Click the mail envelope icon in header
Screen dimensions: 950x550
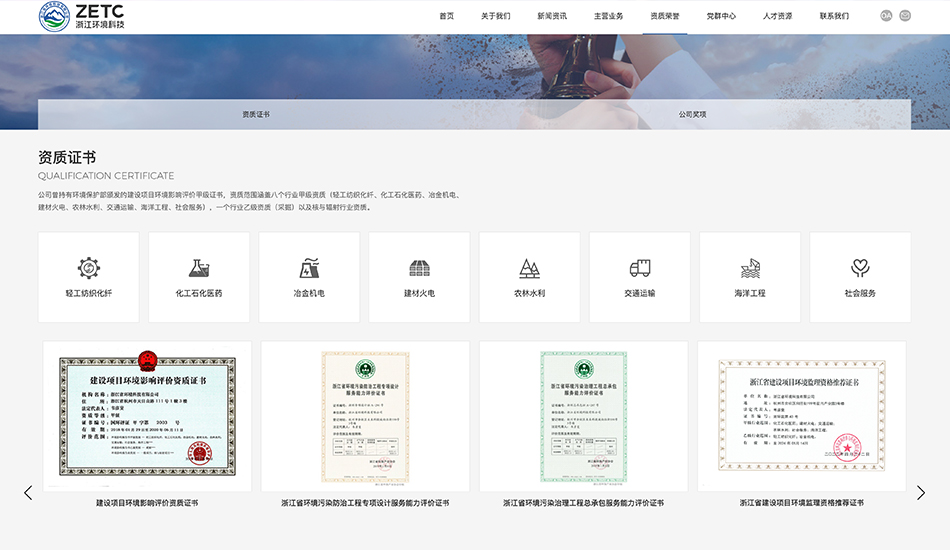pos(905,16)
